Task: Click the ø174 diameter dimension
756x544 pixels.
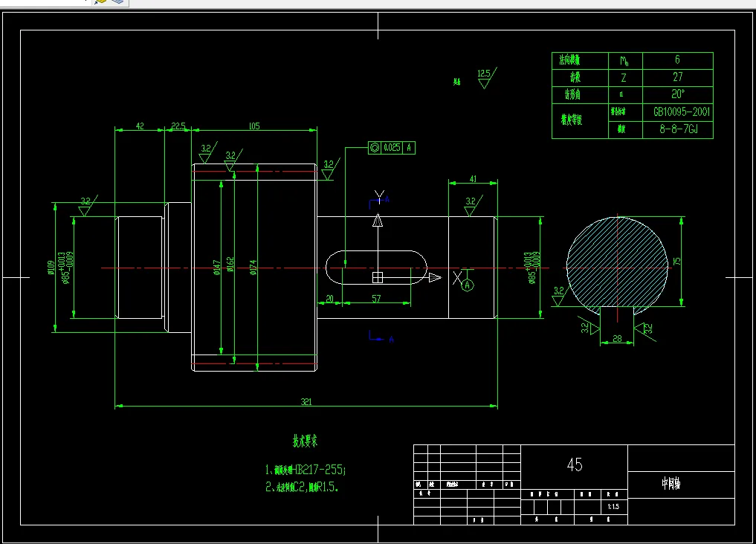Action: click(x=253, y=268)
